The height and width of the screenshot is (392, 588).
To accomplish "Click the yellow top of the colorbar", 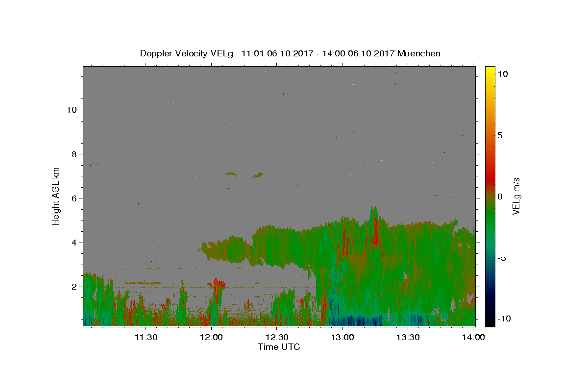I will tap(490, 70).
